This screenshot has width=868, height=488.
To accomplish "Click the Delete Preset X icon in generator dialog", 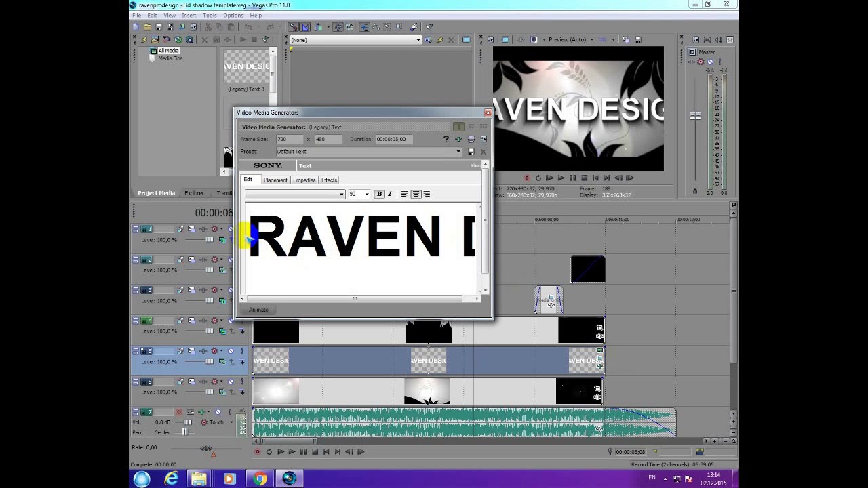I will click(x=484, y=151).
